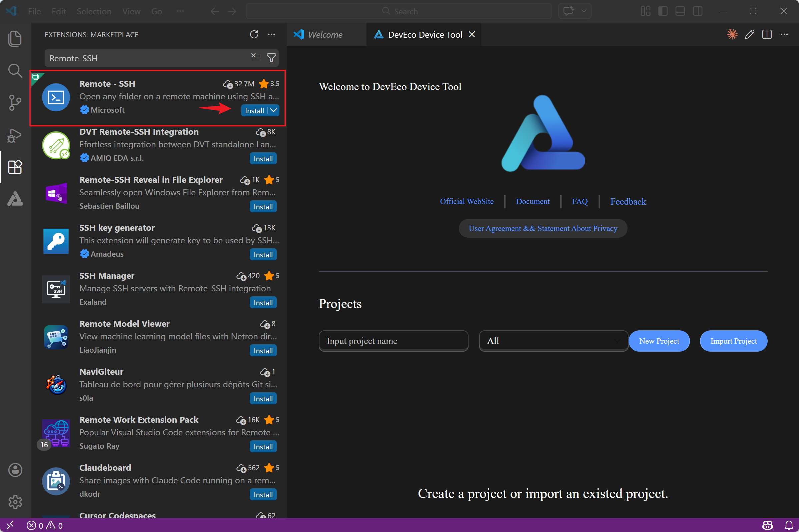Open Copilot chat dropdown chevron
799x532 pixels.
click(x=584, y=11)
